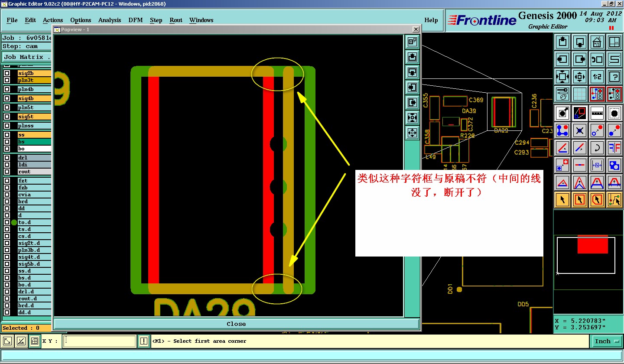Toggle the grid display icon

[580, 94]
